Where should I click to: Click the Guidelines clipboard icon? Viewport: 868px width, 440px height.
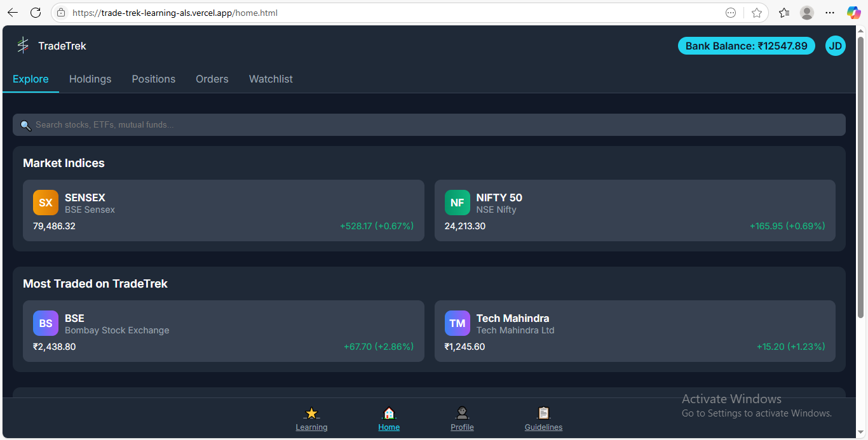point(543,413)
